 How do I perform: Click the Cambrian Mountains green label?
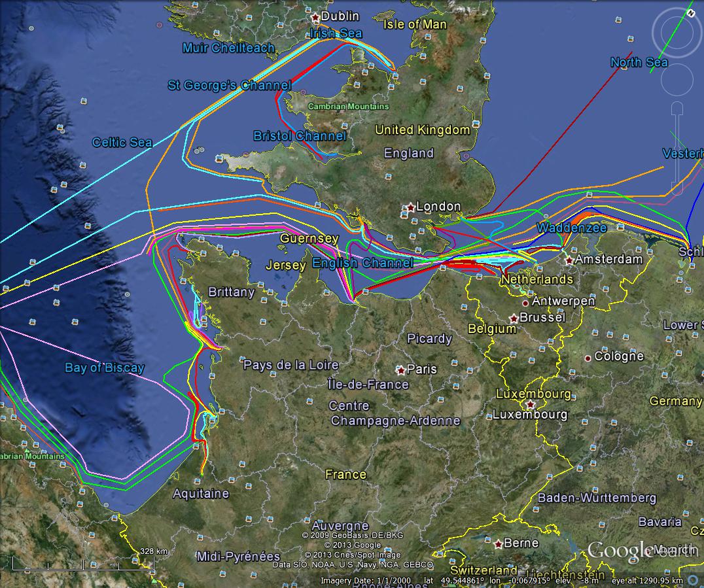[x=348, y=106]
